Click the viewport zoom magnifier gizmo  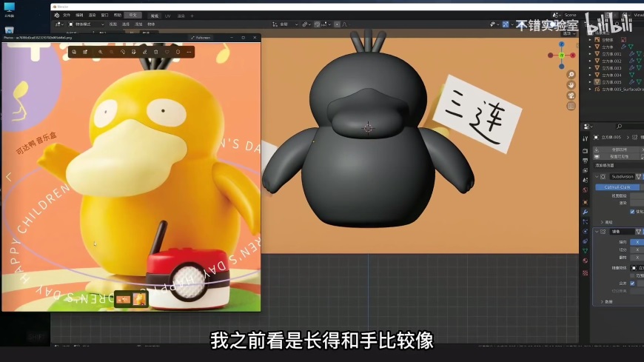click(x=571, y=74)
